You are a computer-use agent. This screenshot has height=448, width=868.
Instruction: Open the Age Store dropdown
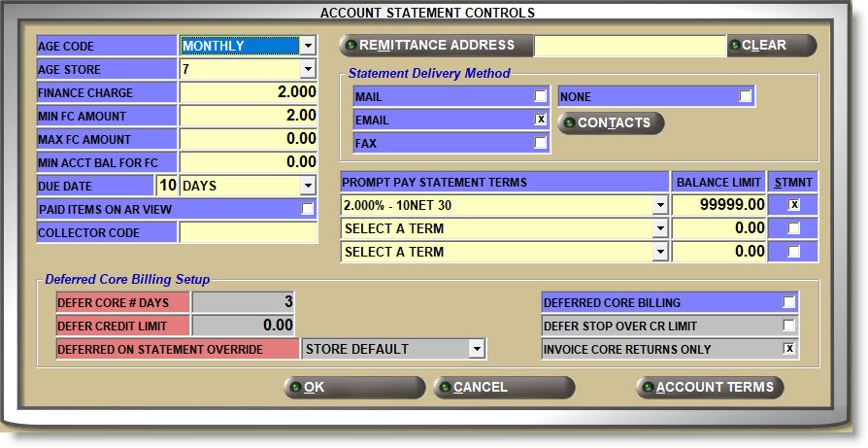click(x=308, y=70)
